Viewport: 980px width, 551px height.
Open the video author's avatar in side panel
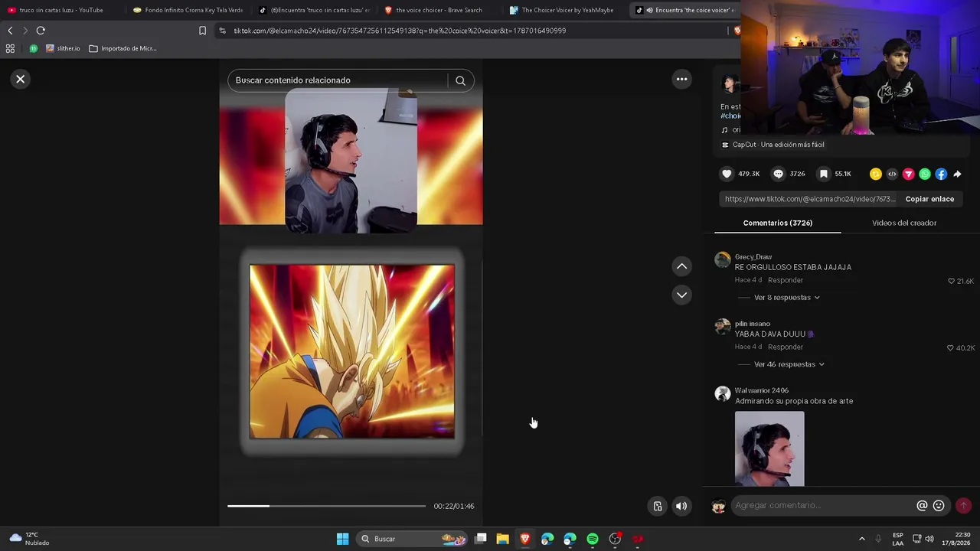(x=730, y=83)
